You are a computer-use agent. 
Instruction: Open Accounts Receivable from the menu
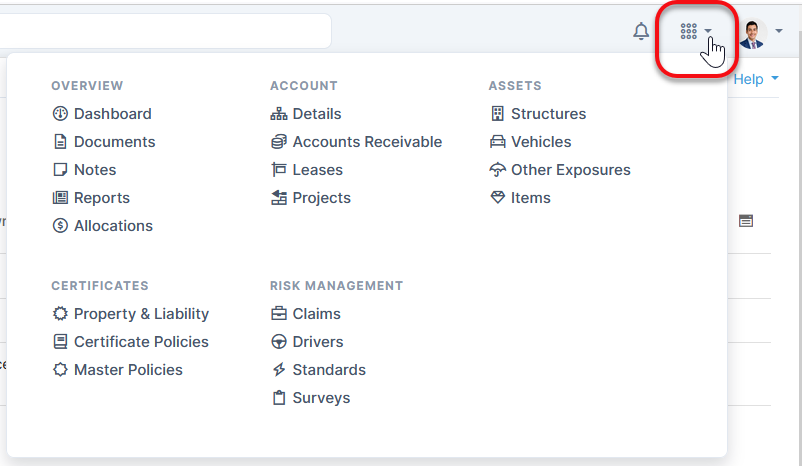pos(366,142)
